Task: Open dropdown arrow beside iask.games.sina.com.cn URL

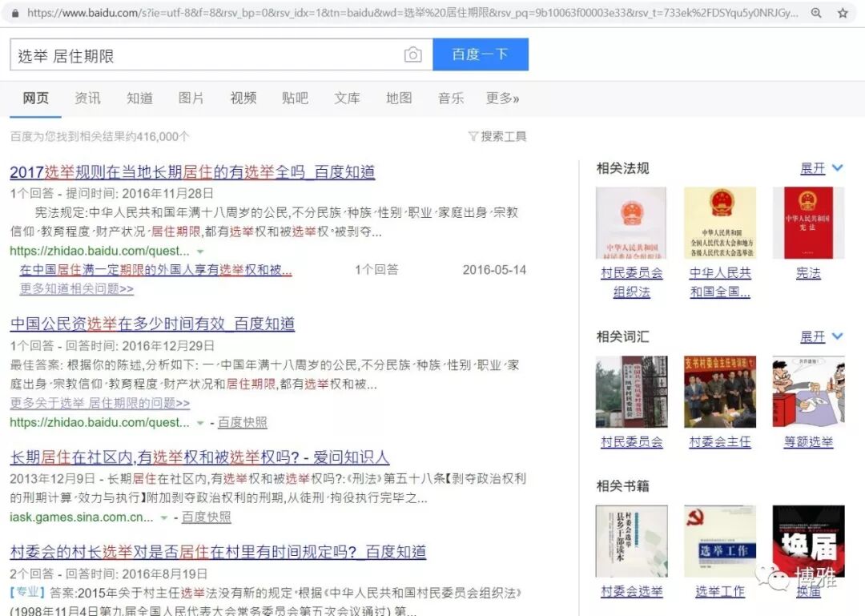Action: pos(164,518)
